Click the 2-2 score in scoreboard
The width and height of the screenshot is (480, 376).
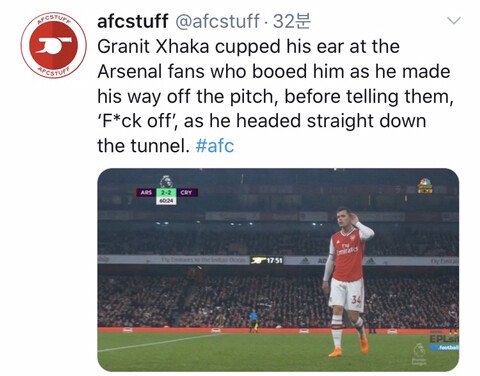tap(166, 192)
